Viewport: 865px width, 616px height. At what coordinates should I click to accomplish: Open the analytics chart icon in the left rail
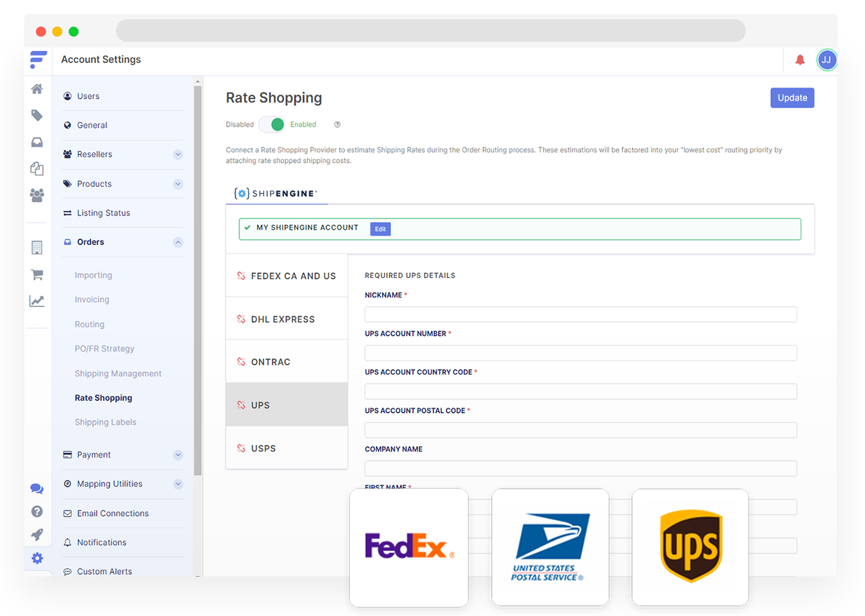coord(37,301)
